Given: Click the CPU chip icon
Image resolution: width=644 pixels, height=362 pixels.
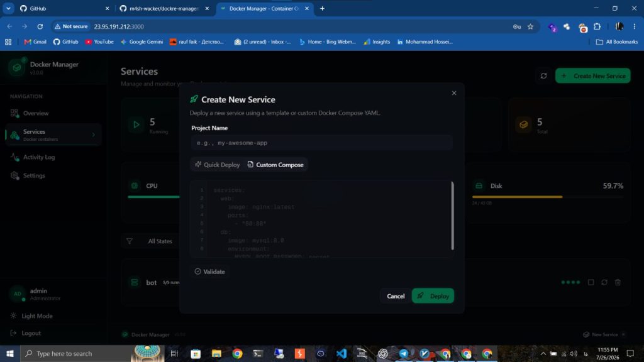Looking at the screenshot, I should 135,186.
